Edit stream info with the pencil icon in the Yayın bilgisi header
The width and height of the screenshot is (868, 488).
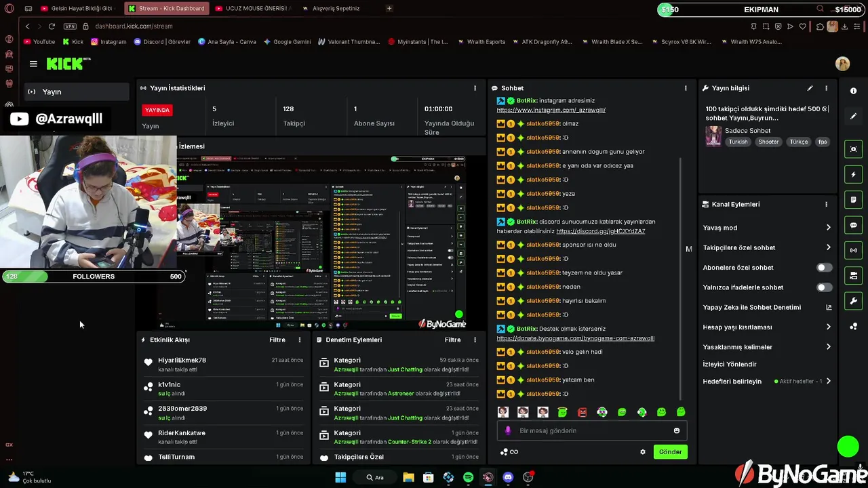[x=810, y=88]
